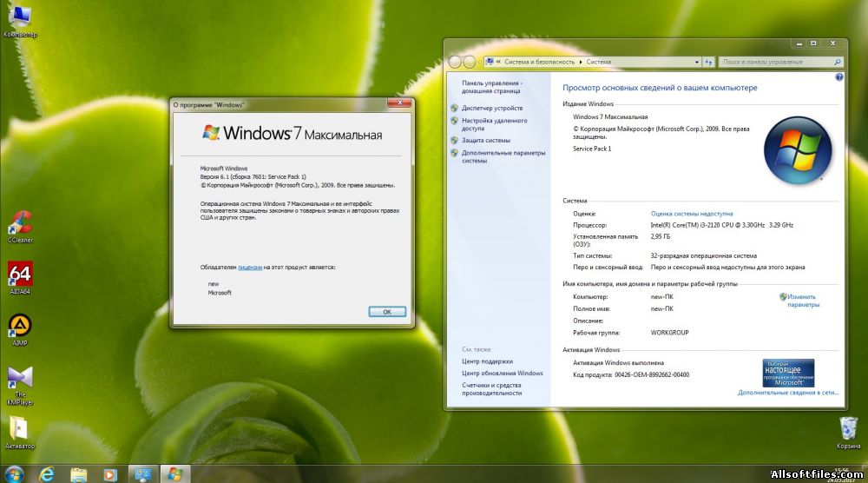Open The KMPlayer desktop shortcut

click(x=20, y=385)
